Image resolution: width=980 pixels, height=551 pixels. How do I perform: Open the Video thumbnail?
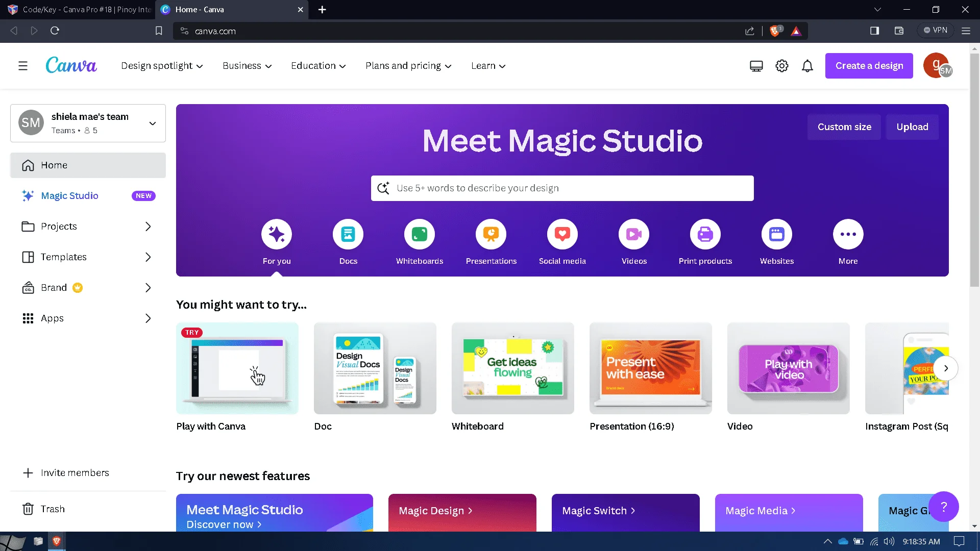789,368
